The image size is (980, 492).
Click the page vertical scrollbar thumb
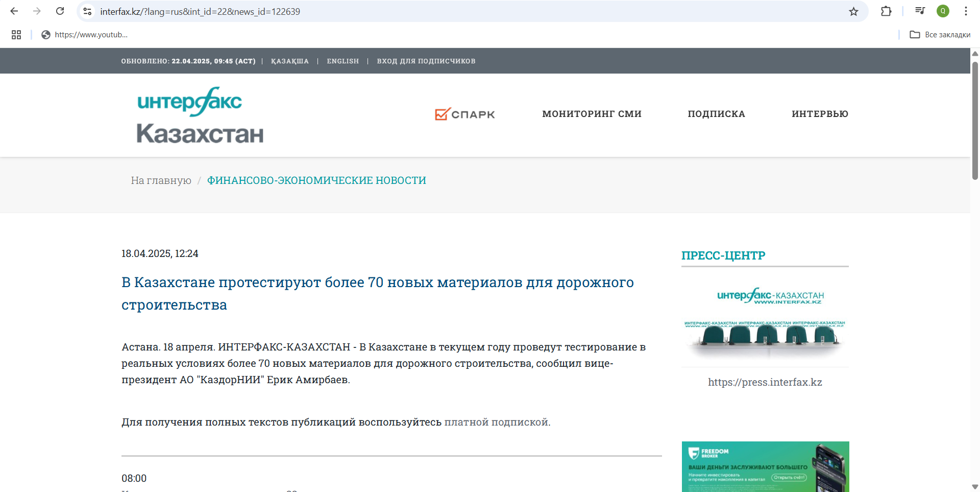click(975, 121)
